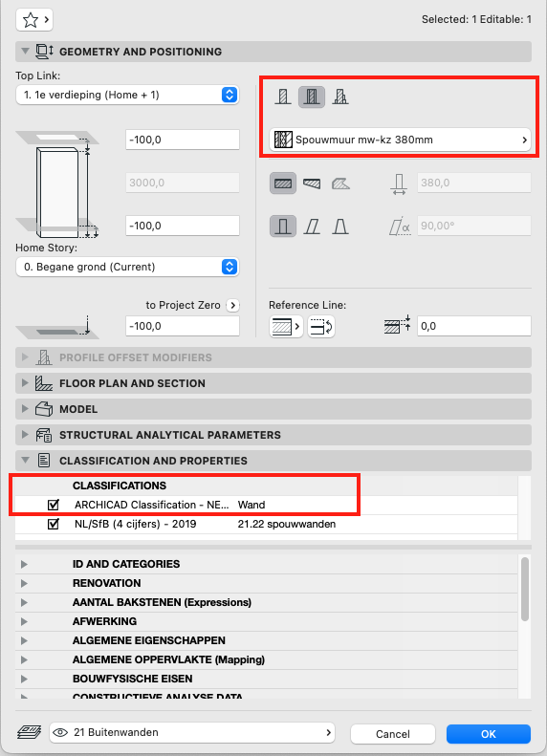Select the slanted wall complexity icon
The width and height of the screenshot is (547, 756).
coord(312,227)
